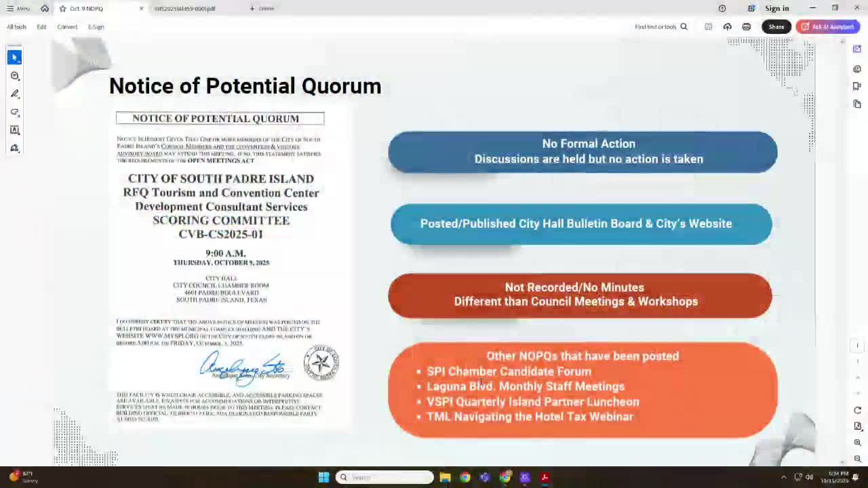Click the zoom in icon in right rail
868x488 pixels.
point(857,443)
